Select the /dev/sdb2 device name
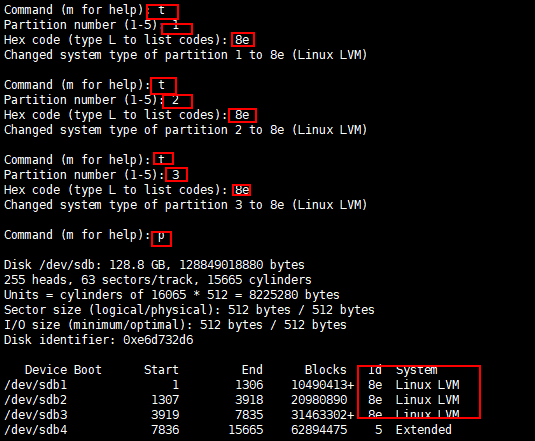Image resolution: width=535 pixels, height=441 pixels. [x=35, y=400]
